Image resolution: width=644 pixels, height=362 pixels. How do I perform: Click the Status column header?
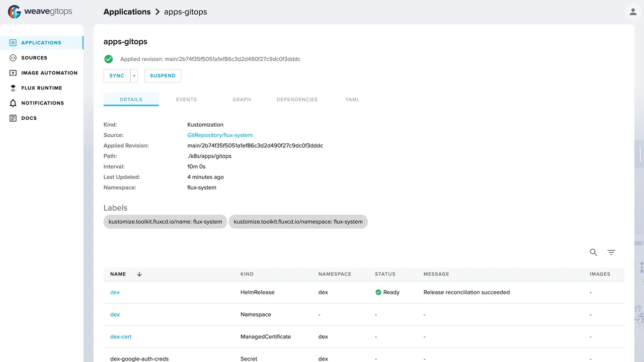coord(385,274)
